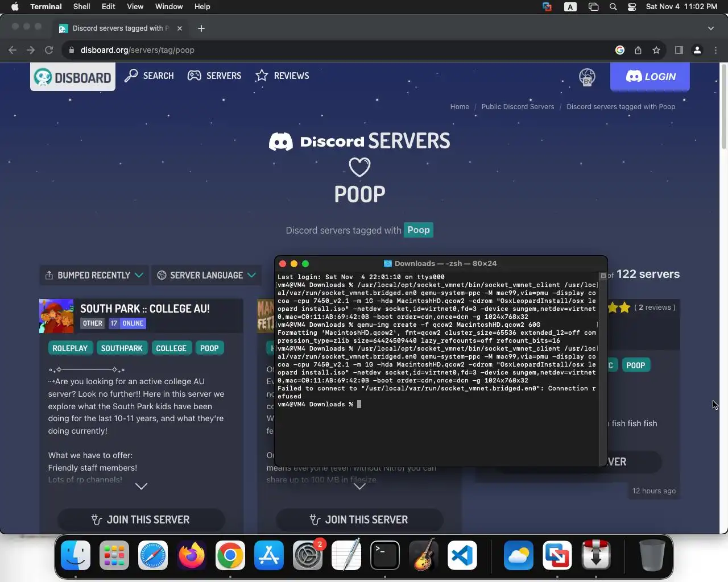Image resolution: width=728 pixels, height=582 pixels.
Task: Expand South Park server description
Action: (141, 486)
